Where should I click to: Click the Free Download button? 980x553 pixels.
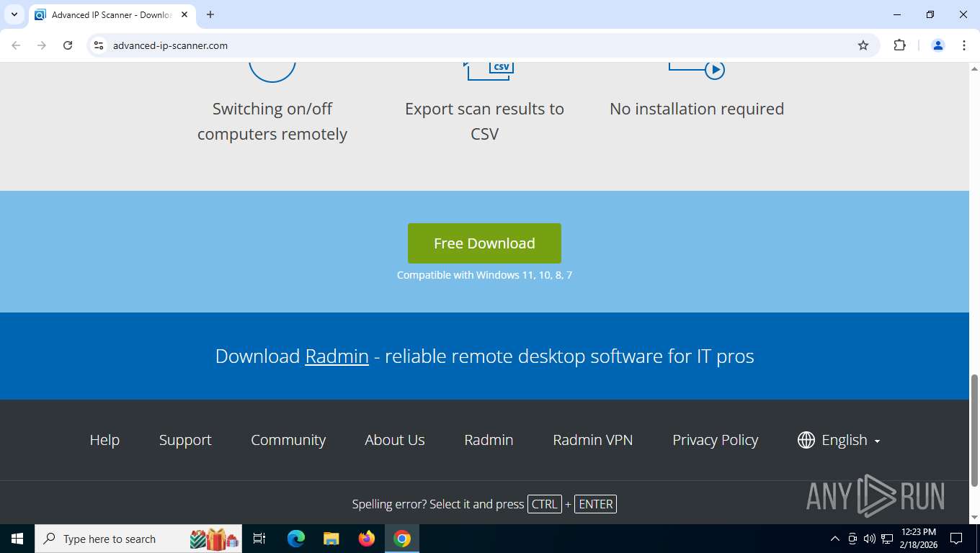point(484,243)
